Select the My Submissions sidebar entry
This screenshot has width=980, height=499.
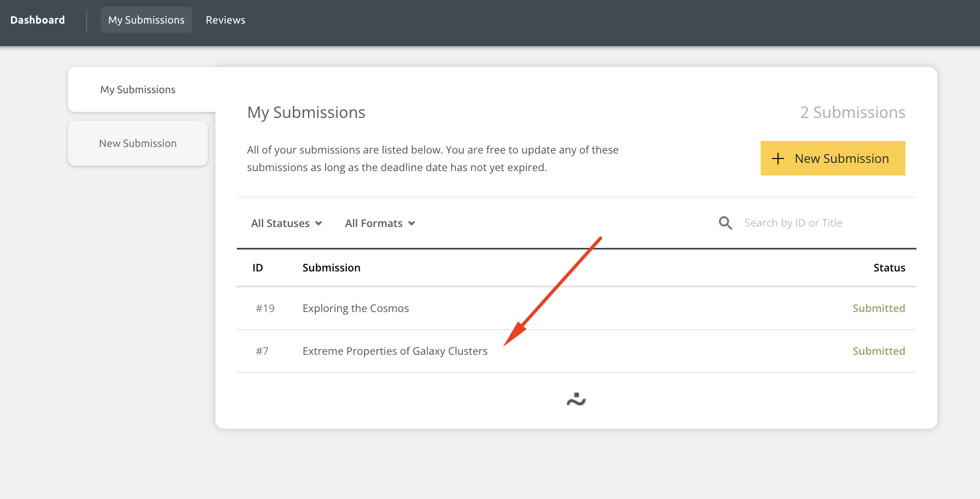(138, 89)
